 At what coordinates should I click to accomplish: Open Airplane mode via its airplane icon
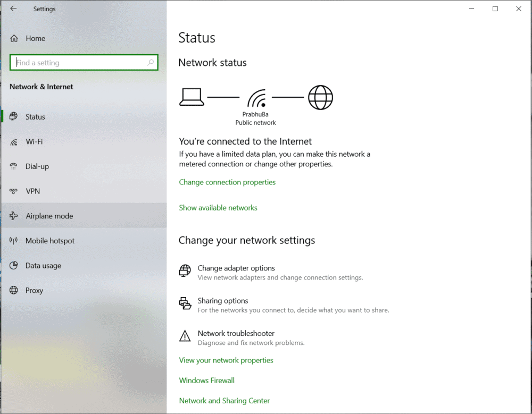(x=14, y=216)
